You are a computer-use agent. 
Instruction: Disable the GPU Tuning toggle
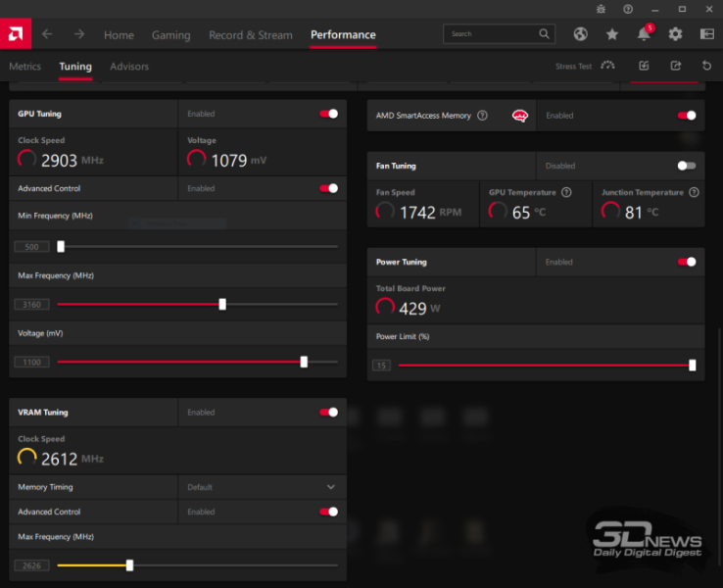pyautogui.click(x=329, y=114)
